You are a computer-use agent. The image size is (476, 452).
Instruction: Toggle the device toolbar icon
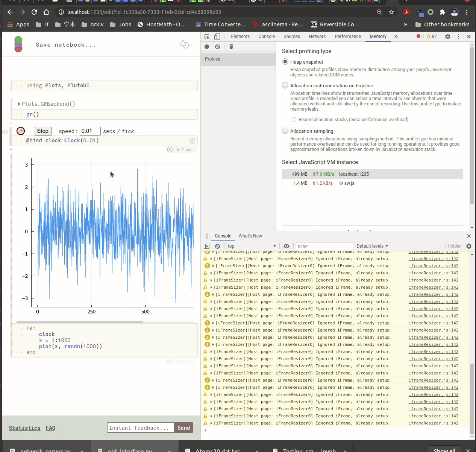217,37
